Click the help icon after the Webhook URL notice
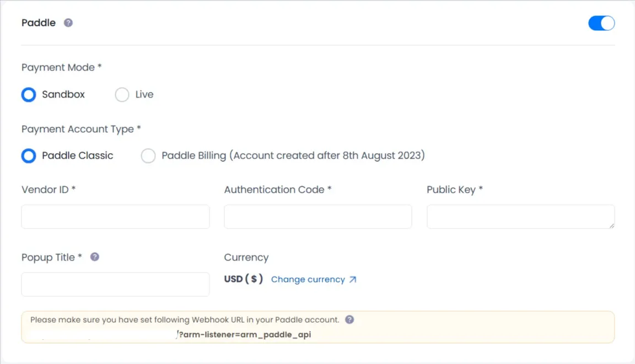The width and height of the screenshot is (635, 364). tap(349, 319)
